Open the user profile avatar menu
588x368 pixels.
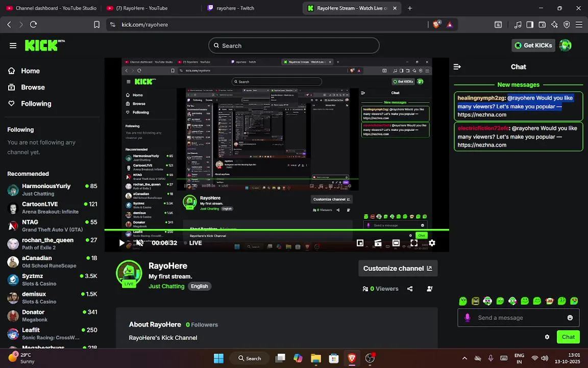pos(565,45)
